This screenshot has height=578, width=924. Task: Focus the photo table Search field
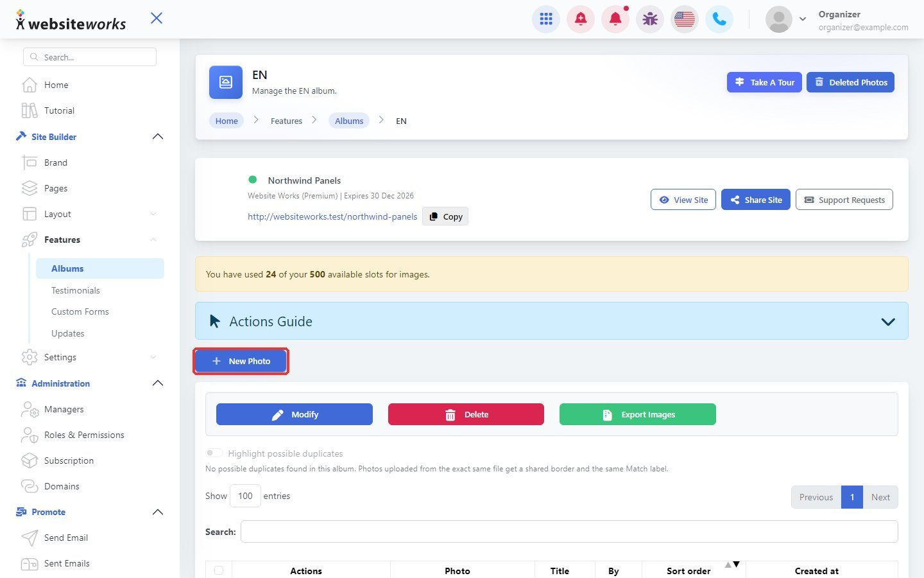click(x=569, y=532)
